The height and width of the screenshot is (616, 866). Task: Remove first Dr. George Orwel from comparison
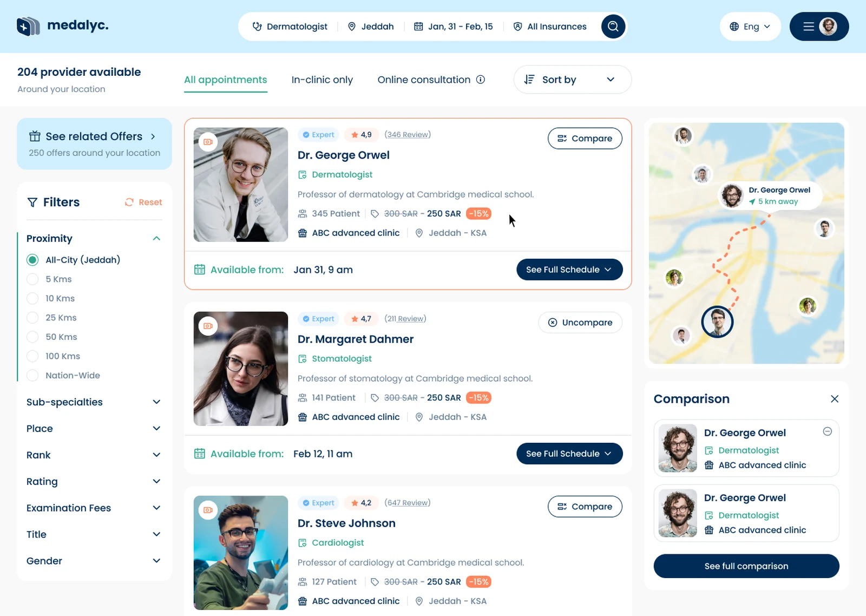[827, 431]
